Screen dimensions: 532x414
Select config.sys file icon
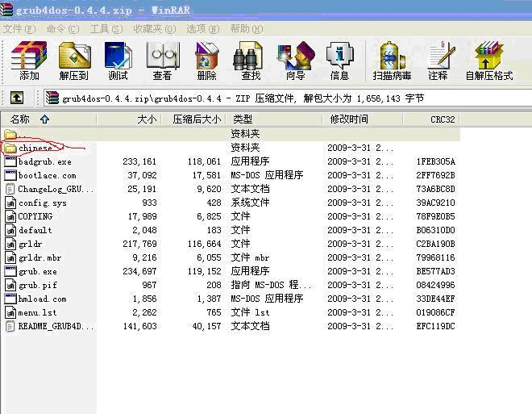pos(10,203)
